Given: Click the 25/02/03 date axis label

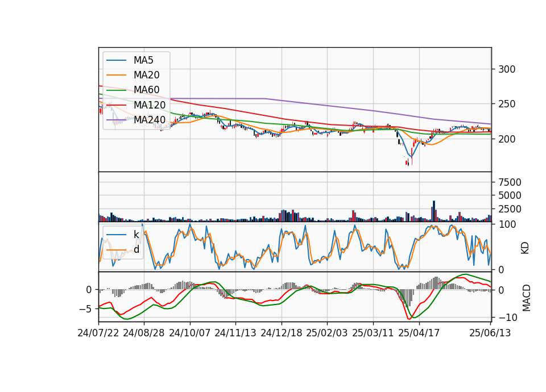Looking at the screenshot, I should click(327, 333).
